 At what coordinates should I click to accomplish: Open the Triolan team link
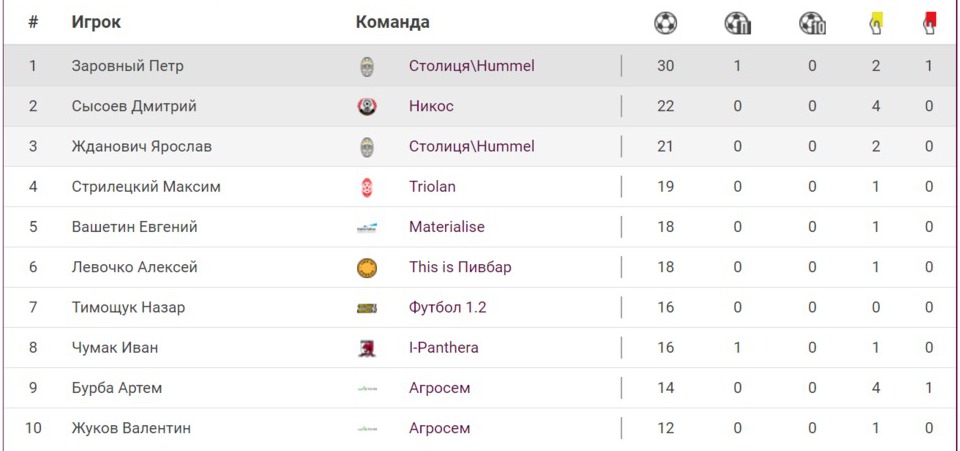[x=432, y=187]
